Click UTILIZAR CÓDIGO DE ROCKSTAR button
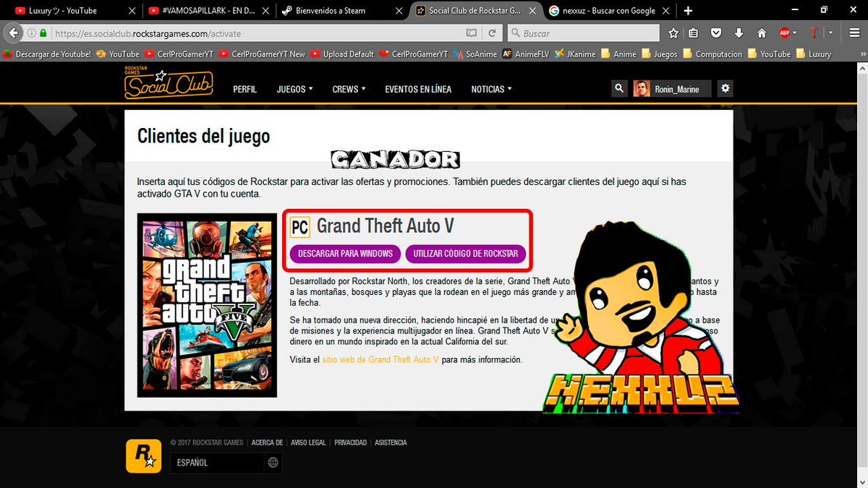 coord(466,254)
